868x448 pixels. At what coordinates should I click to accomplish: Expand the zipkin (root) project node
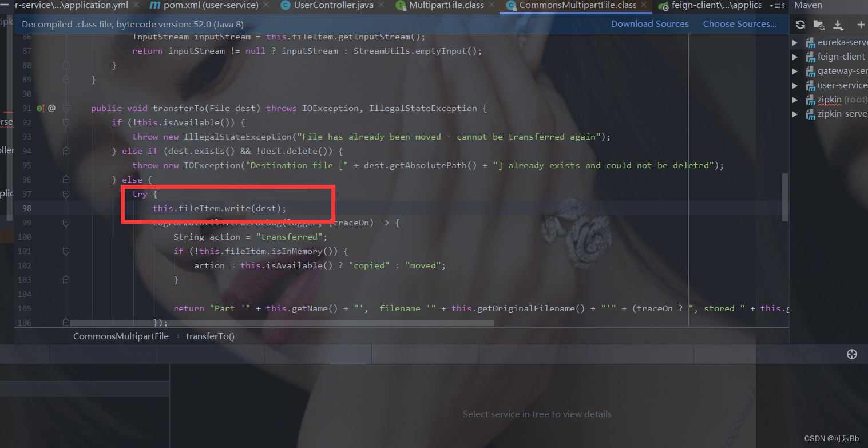click(x=795, y=99)
